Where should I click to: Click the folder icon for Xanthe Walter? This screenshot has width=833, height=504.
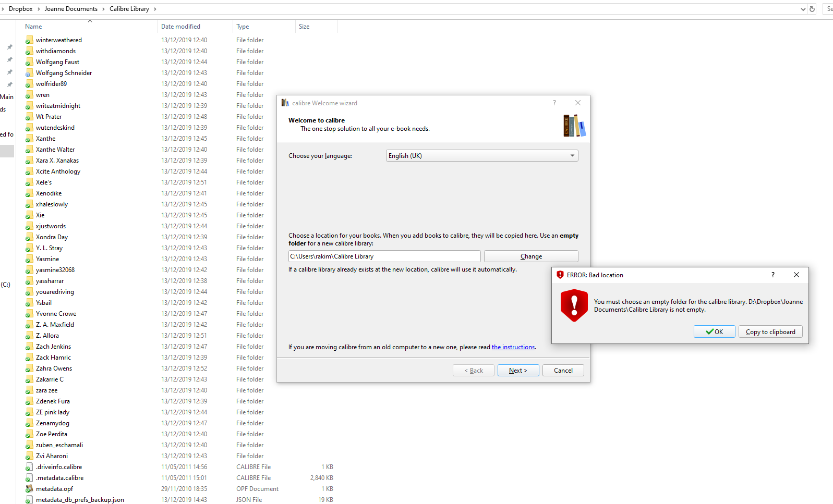(29, 150)
